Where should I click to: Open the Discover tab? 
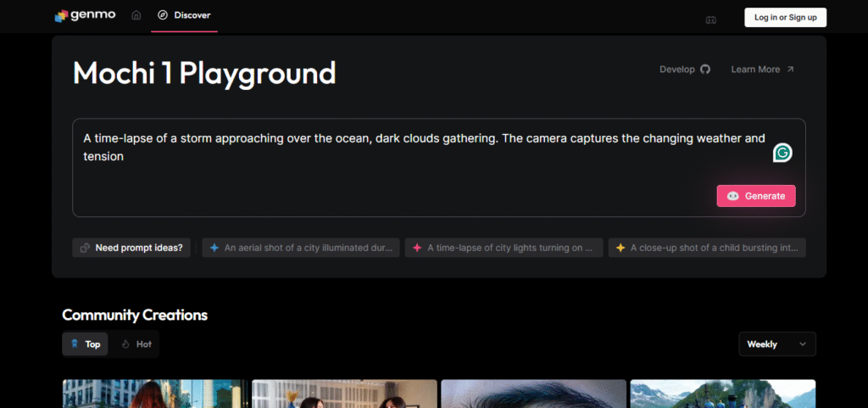tap(185, 15)
